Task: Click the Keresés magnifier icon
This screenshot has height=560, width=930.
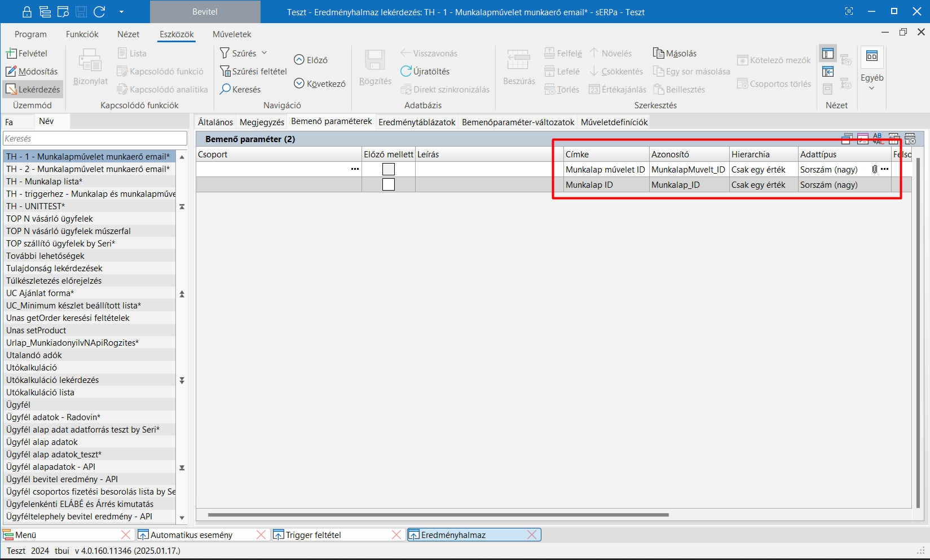Action: point(225,89)
